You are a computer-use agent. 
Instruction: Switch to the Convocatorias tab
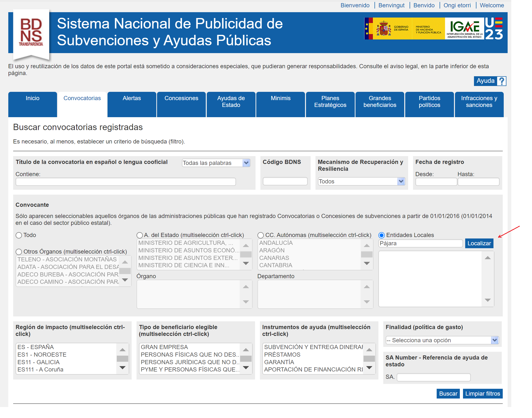pyautogui.click(x=82, y=104)
